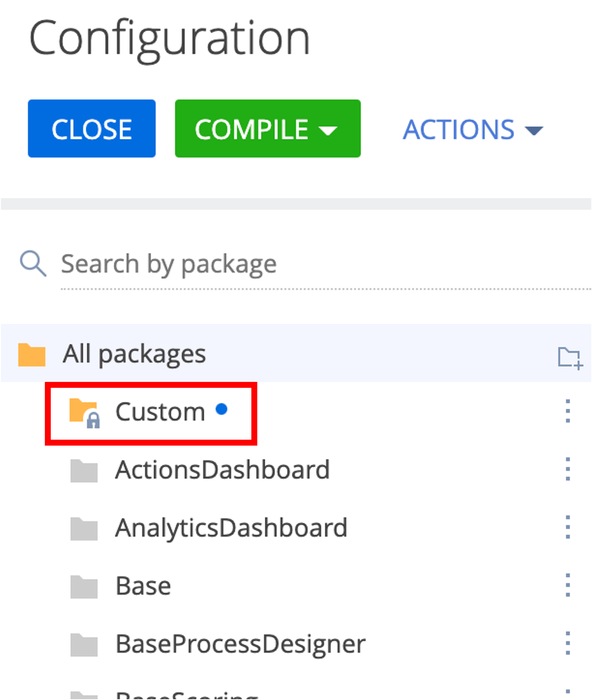Select the Base package
The image size is (592, 700).
(x=143, y=586)
